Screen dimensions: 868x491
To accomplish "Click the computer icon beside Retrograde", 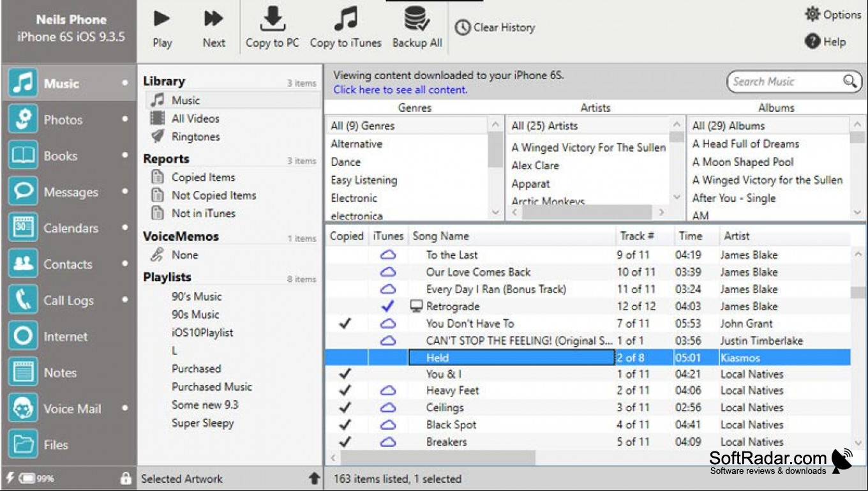I will point(416,306).
